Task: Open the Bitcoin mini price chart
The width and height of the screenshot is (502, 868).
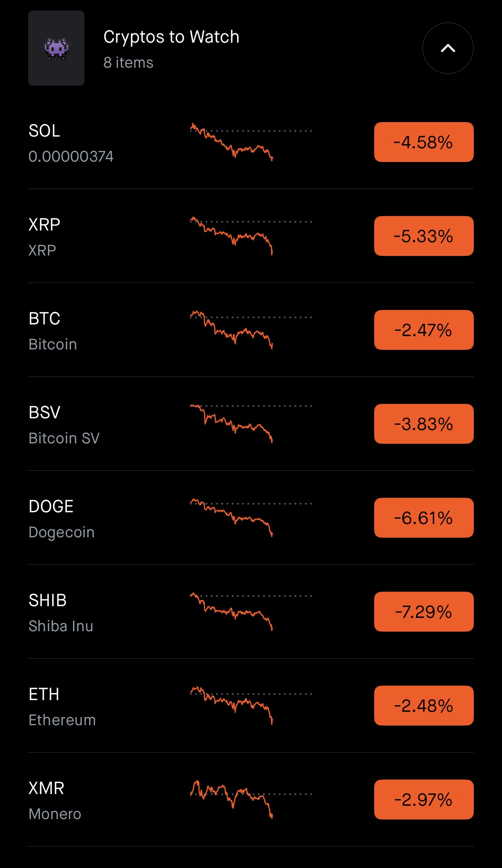Action: (251, 330)
